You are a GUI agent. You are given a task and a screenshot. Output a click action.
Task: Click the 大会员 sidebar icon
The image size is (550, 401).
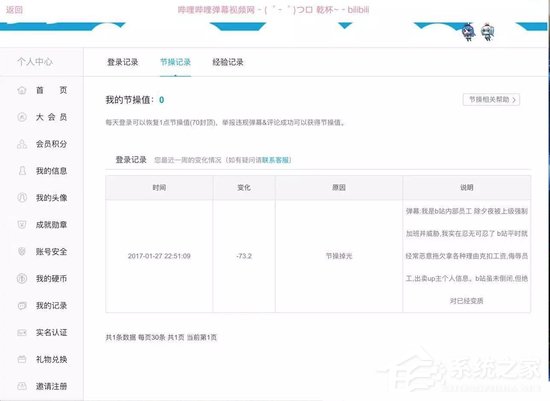point(22,117)
